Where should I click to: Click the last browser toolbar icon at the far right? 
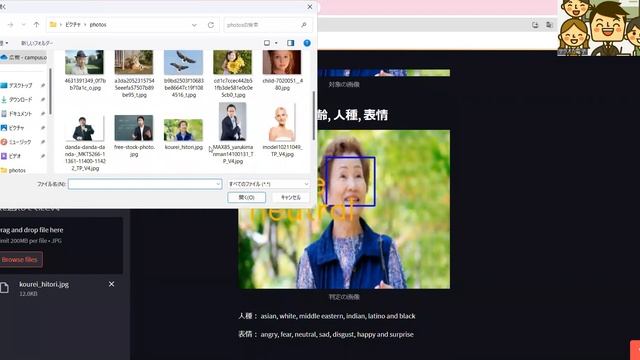tap(549, 25)
